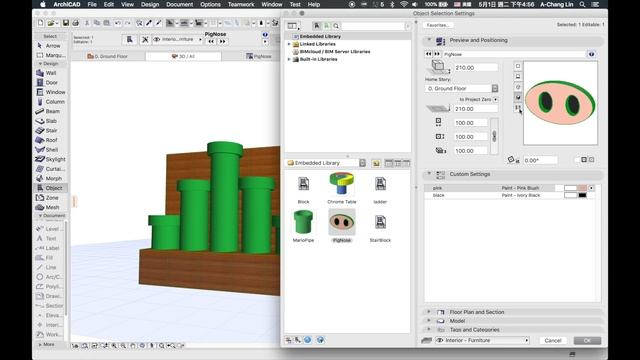Click the Cancel button
This screenshot has width=640, height=360.
(553, 340)
